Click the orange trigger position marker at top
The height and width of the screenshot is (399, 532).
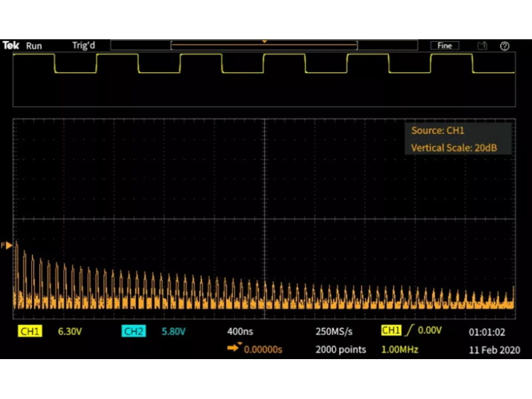(264, 42)
